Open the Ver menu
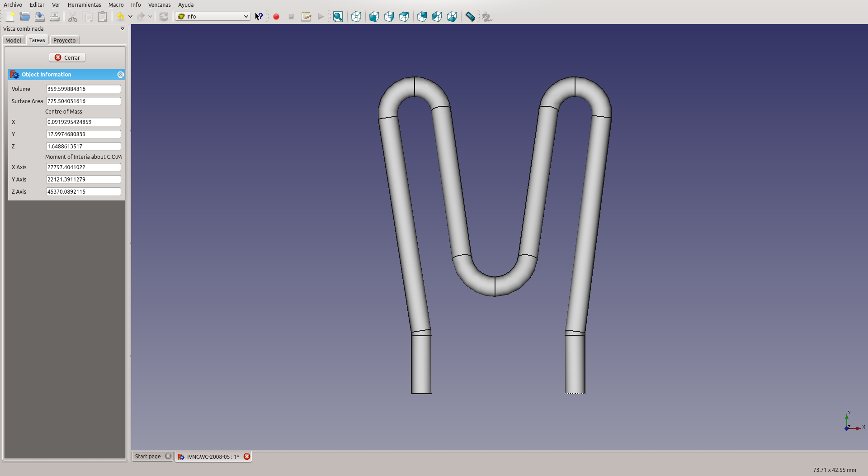 (56, 5)
